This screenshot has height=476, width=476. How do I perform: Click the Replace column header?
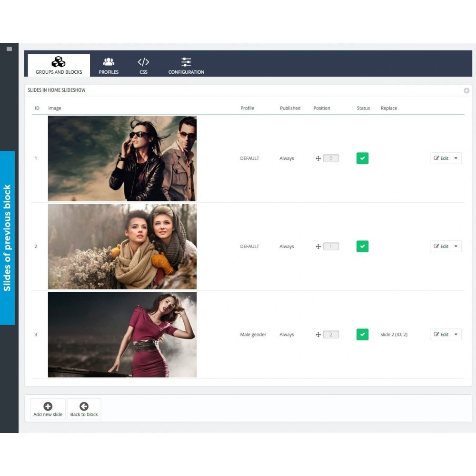(389, 108)
